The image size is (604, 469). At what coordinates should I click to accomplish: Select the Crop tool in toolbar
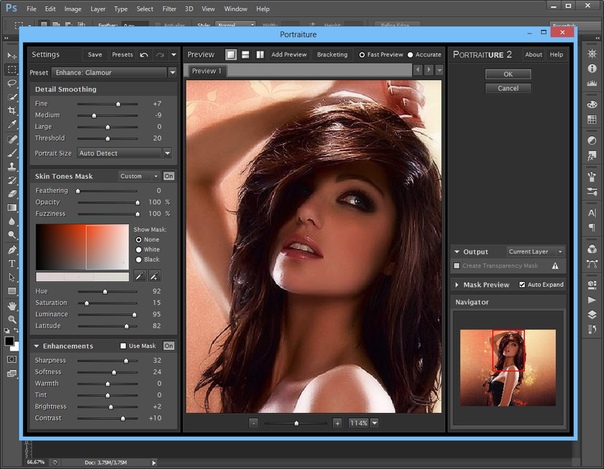tap(12, 111)
